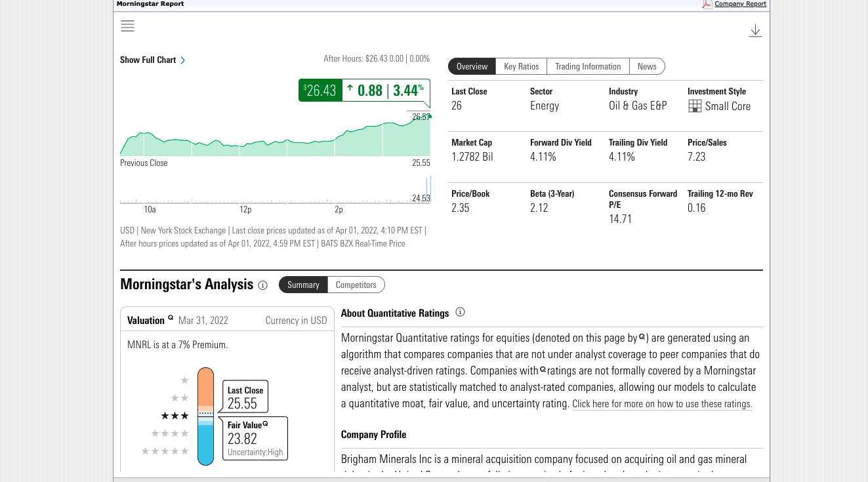Click the info icon beside About Quantitative Ratings

click(x=460, y=312)
